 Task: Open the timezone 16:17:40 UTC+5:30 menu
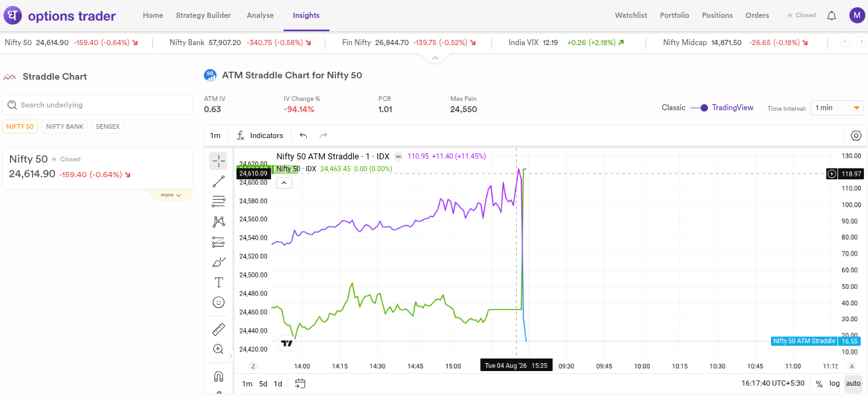click(774, 383)
